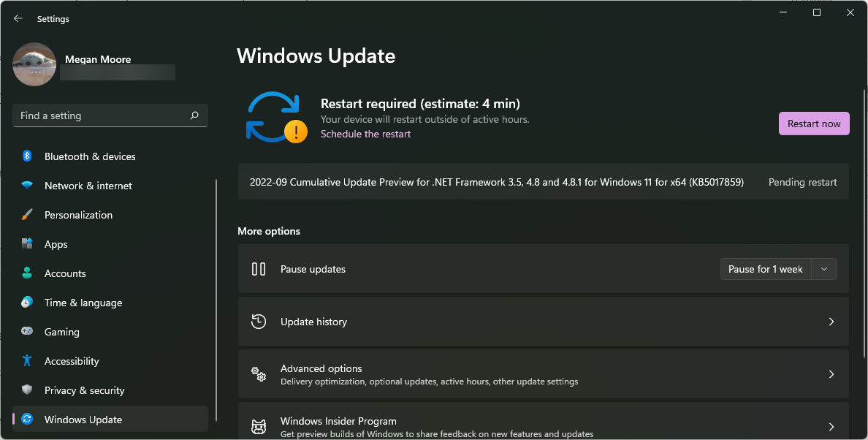Image resolution: width=868 pixels, height=440 pixels.
Task: Click the Accessibility figure icon
Action: click(x=26, y=360)
